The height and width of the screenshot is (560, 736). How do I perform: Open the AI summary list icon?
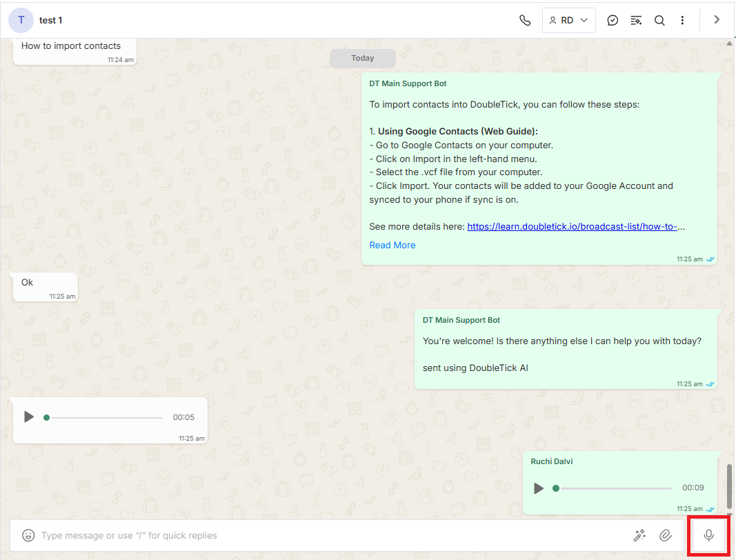click(636, 20)
